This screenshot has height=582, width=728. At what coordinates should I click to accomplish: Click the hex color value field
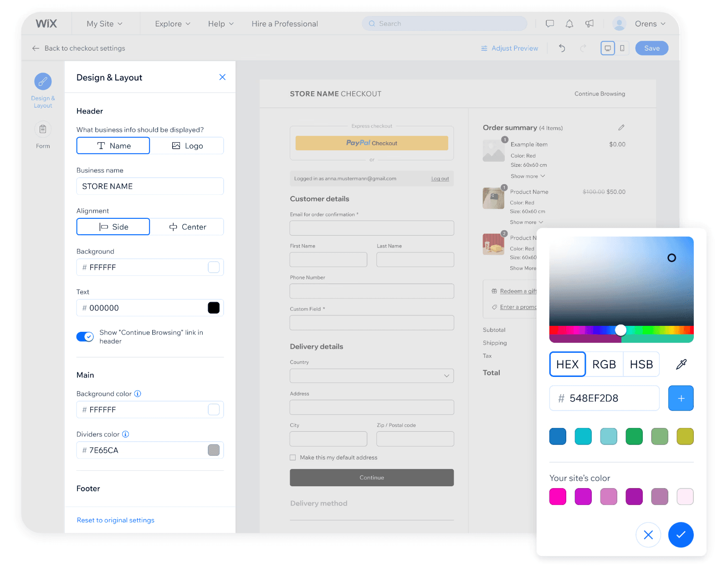point(604,398)
